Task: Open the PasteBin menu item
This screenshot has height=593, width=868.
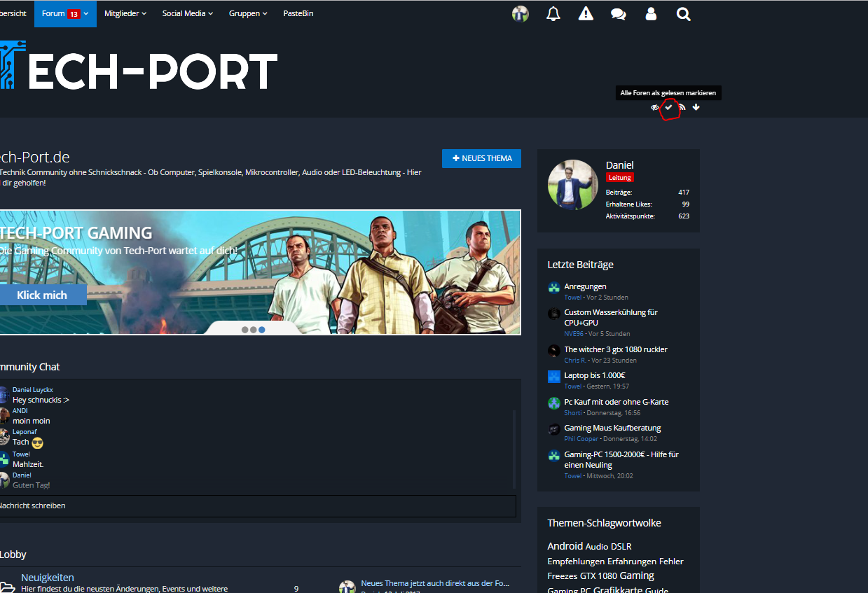Action: click(298, 13)
